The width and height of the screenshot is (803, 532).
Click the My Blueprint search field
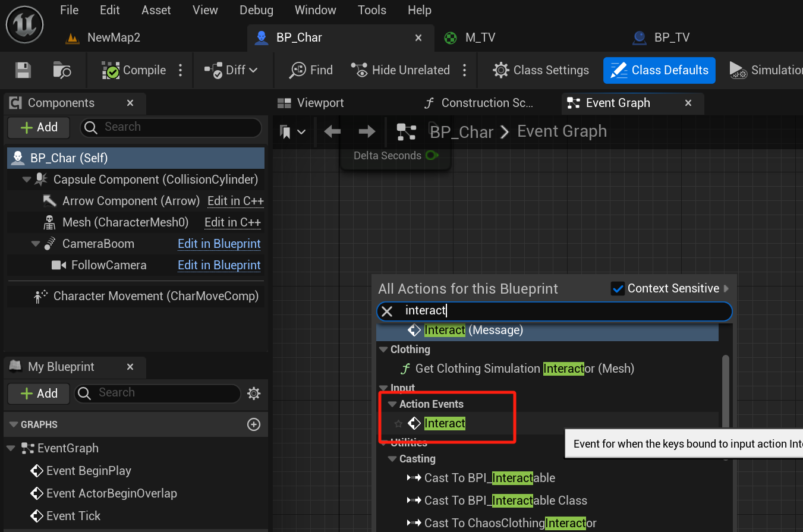click(158, 393)
